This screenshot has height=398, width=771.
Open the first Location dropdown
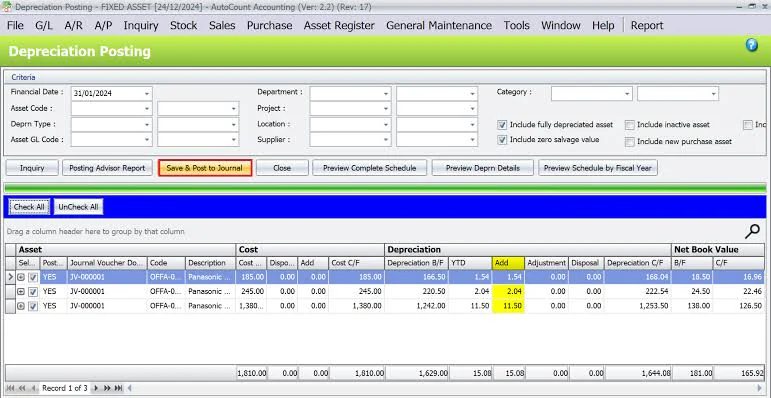386,125
